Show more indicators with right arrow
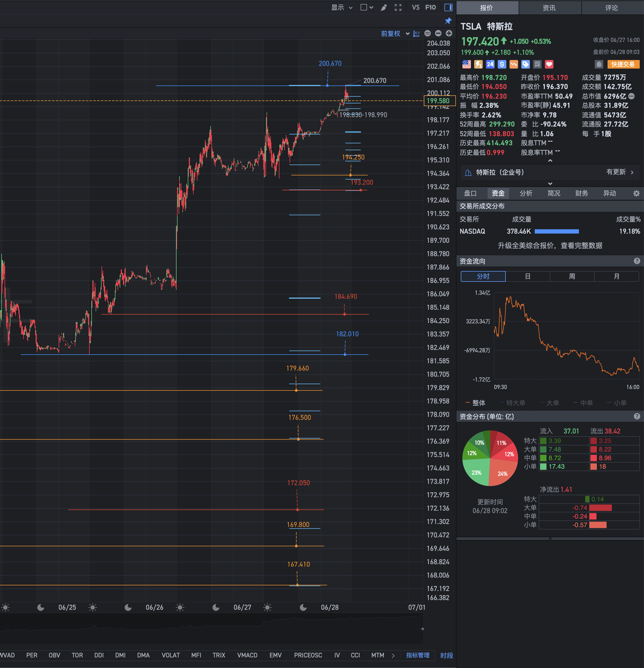644x668 pixels. pos(393,656)
